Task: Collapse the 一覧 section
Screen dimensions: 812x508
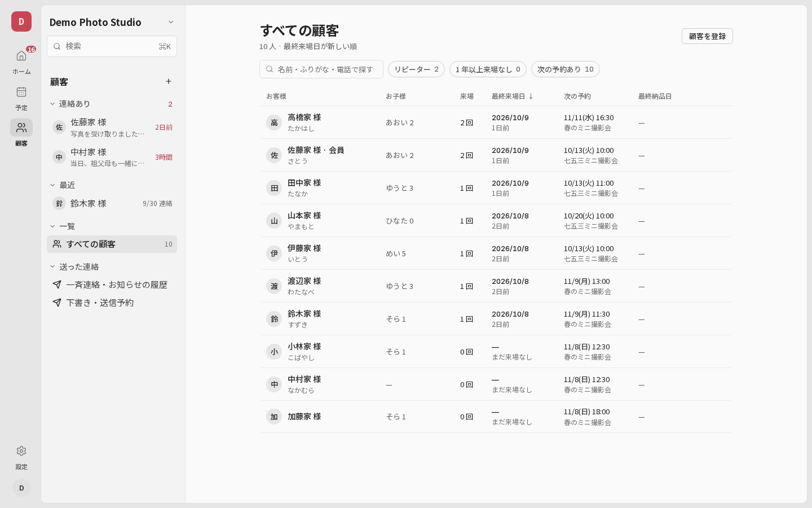Action: pos(52,226)
